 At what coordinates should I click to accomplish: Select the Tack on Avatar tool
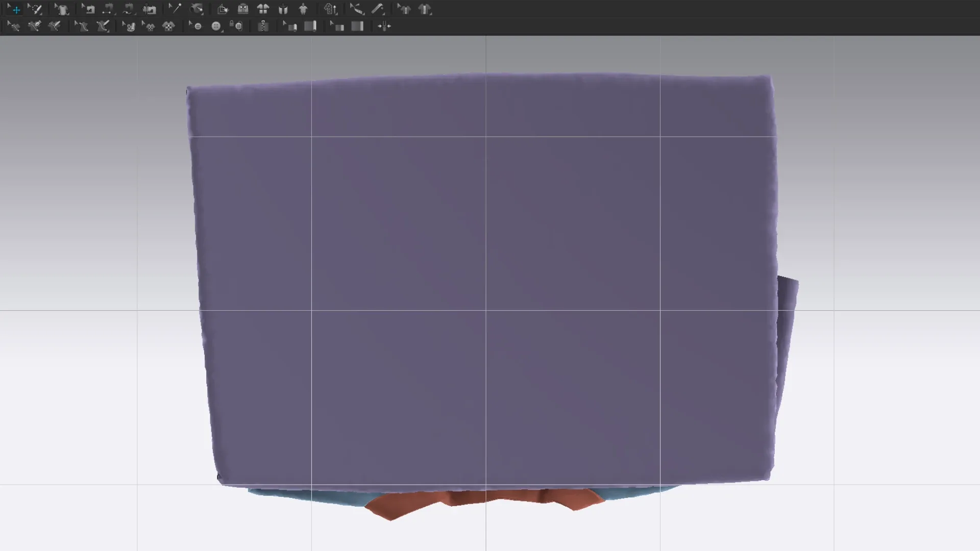(x=197, y=9)
